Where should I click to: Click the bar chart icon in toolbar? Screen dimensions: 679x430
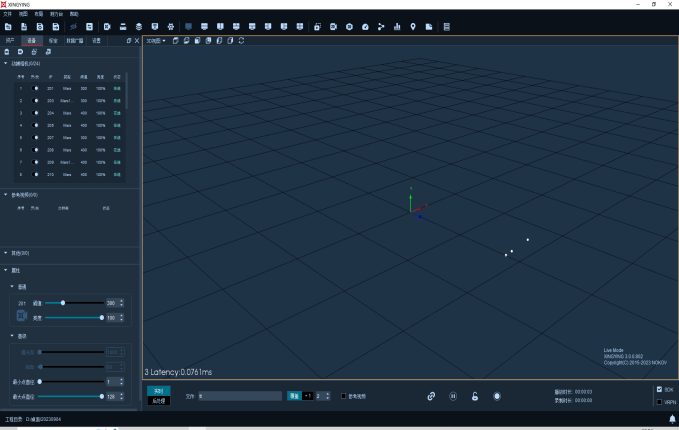(397, 27)
